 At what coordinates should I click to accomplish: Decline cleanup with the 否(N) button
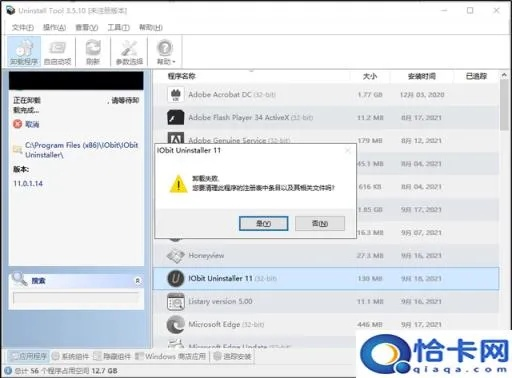[x=320, y=223]
